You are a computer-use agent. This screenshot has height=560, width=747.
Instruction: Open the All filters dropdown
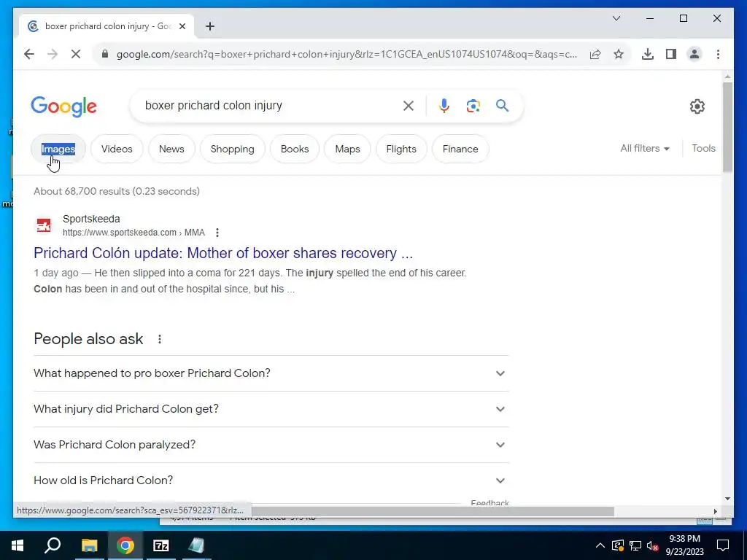[x=645, y=149]
